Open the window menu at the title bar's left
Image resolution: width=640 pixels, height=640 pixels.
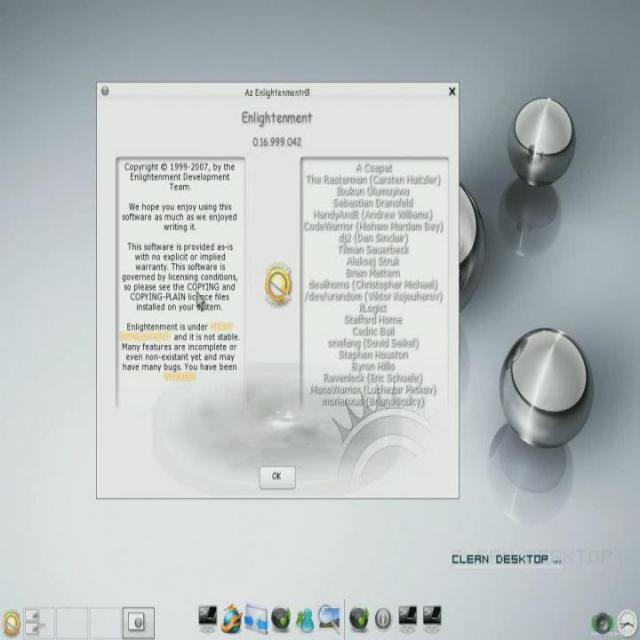[105, 91]
